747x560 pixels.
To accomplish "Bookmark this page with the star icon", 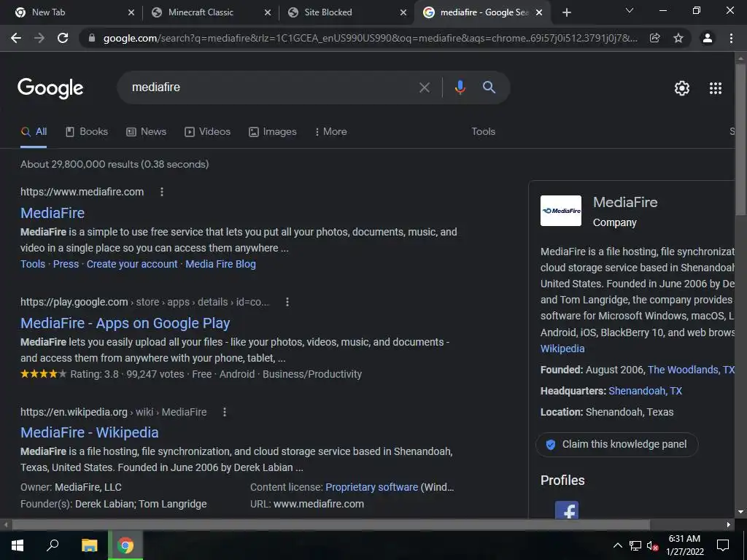I will (x=678, y=38).
